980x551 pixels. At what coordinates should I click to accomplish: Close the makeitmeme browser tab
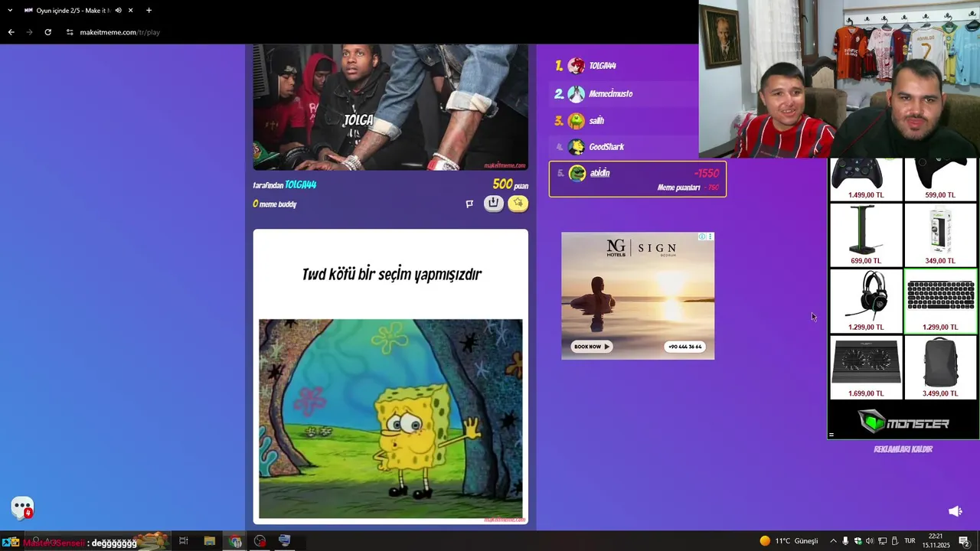click(131, 11)
